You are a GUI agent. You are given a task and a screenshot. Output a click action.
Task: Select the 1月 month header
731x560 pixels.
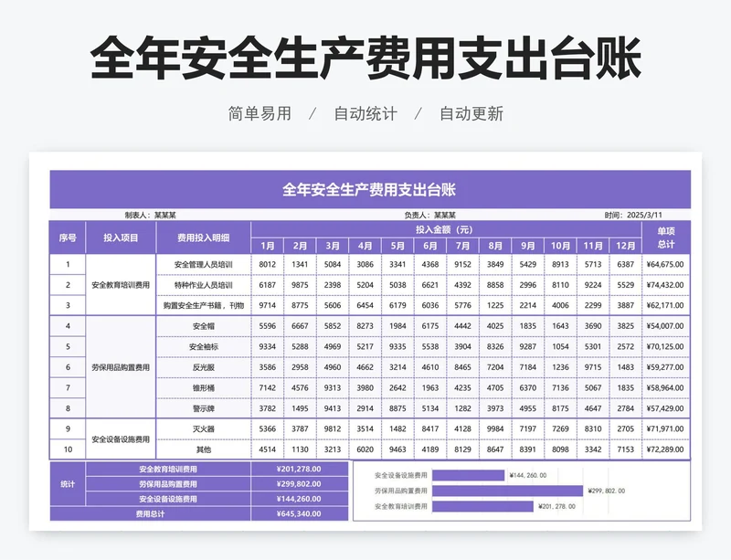[267, 246]
